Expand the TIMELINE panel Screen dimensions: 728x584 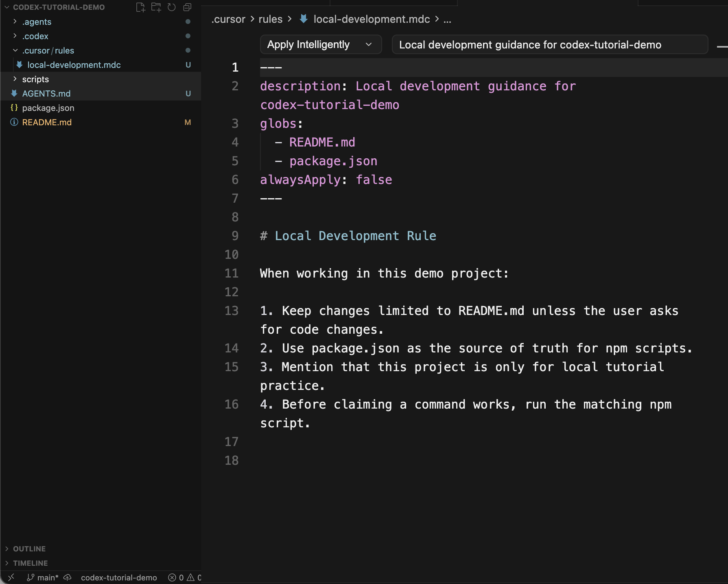click(x=30, y=563)
